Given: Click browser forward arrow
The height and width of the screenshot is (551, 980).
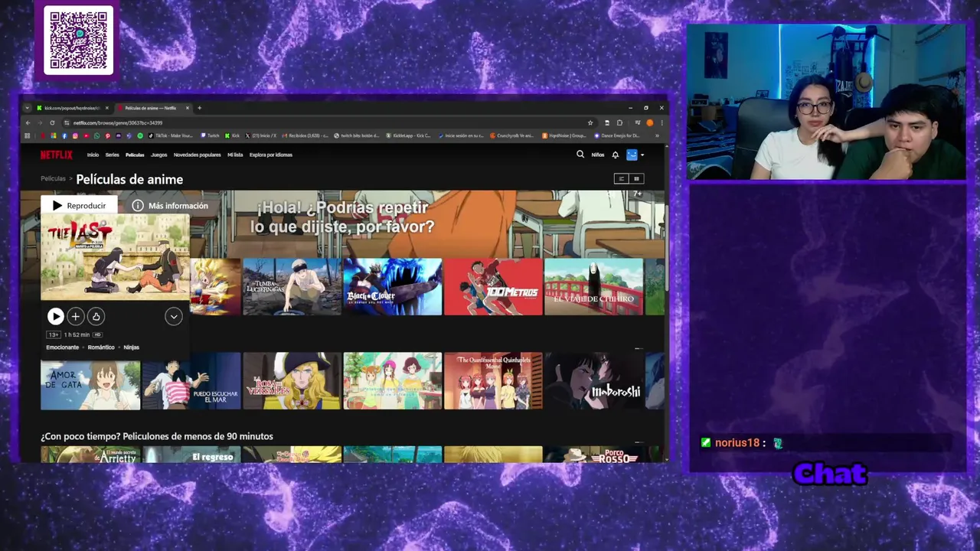Looking at the screenshot, I should point(40,122).
